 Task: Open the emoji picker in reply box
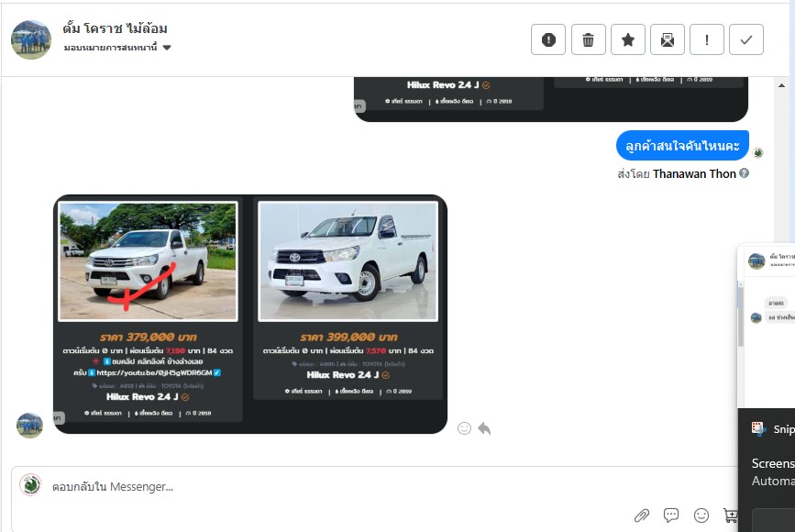point(701,515)
